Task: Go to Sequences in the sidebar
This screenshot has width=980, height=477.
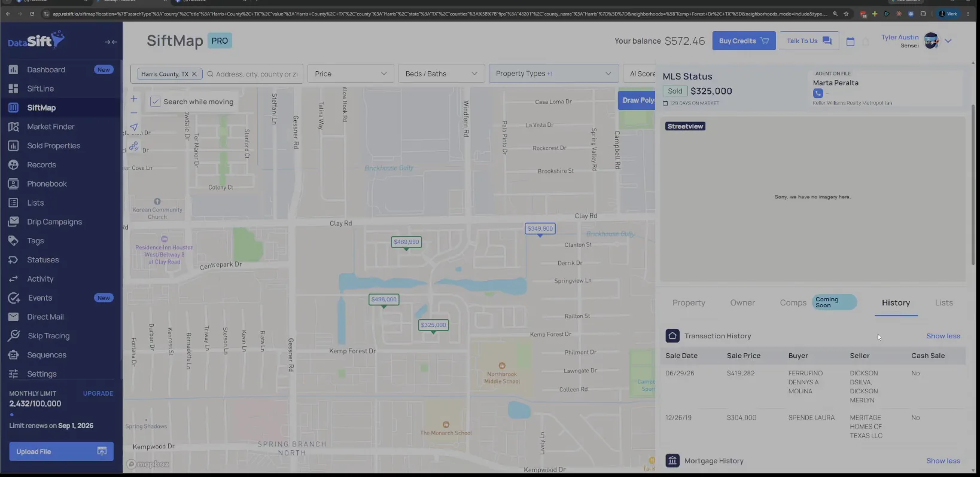Action: [47, 355]
